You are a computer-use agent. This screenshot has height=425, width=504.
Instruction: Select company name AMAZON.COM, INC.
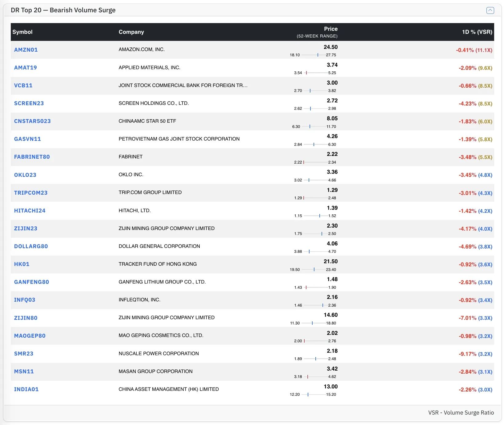142,50
